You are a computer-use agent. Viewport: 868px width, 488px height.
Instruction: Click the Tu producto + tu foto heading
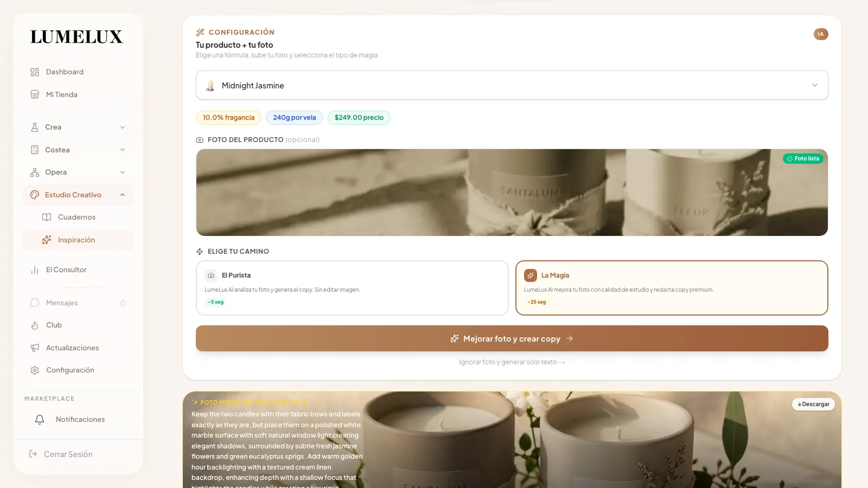(234, 45)
